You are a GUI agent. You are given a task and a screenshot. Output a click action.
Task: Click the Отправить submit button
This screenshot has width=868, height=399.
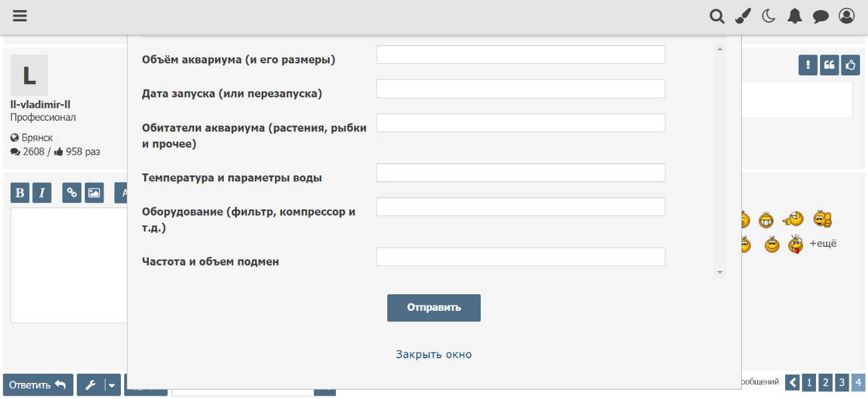tap(434, 308)
